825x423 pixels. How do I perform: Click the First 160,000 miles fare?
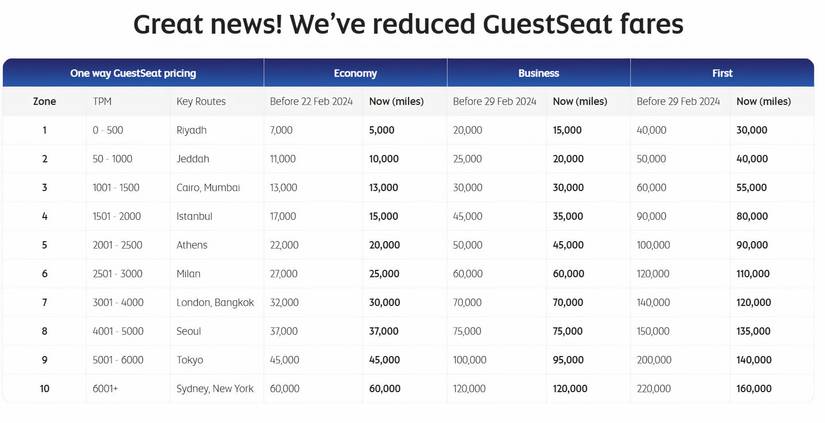pyautogui.click(x=752, y=388)
